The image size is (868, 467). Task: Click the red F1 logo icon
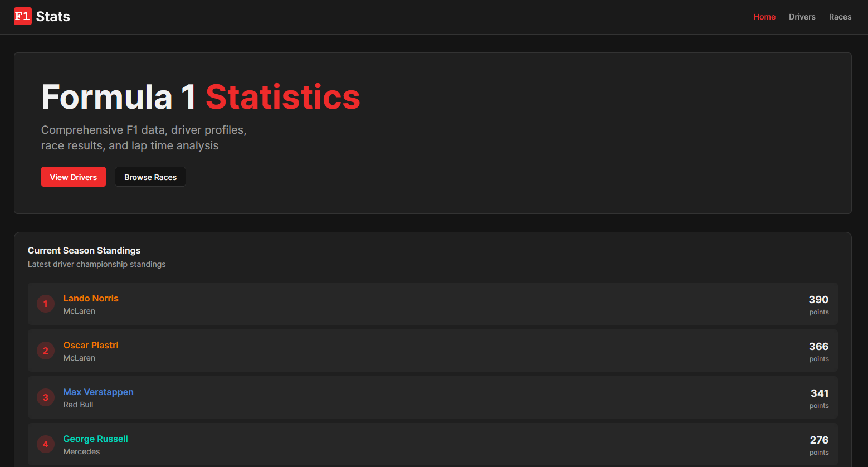point(22,16)
